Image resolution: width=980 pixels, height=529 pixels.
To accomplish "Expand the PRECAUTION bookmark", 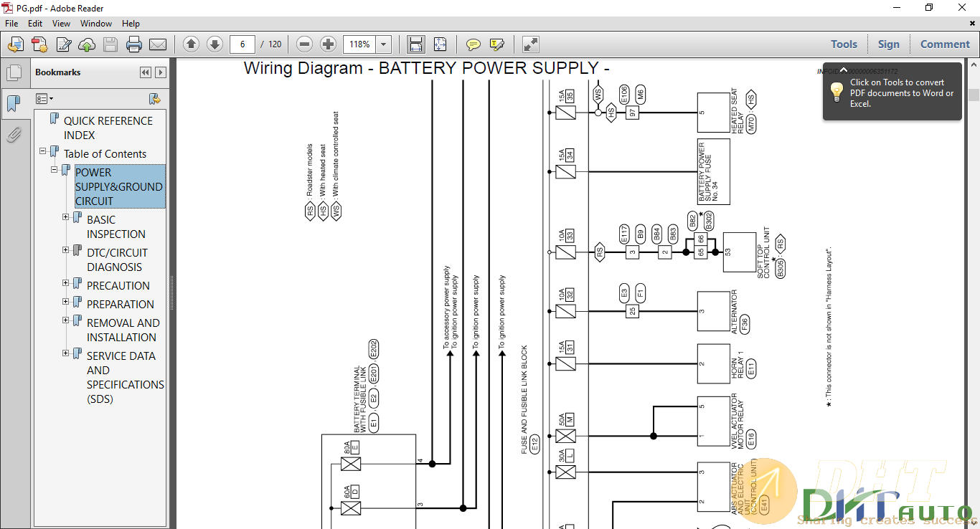I will tap(66, 283).
